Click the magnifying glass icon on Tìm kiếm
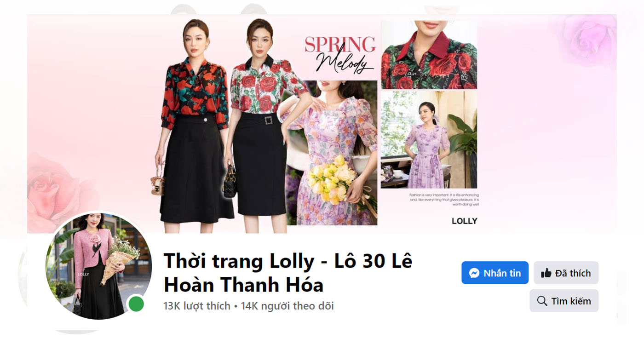644x344 pixels. pos(542,301)
